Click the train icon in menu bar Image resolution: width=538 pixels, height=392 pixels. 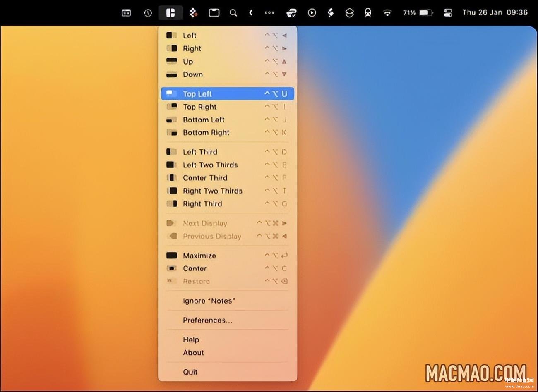pos(367,13)
